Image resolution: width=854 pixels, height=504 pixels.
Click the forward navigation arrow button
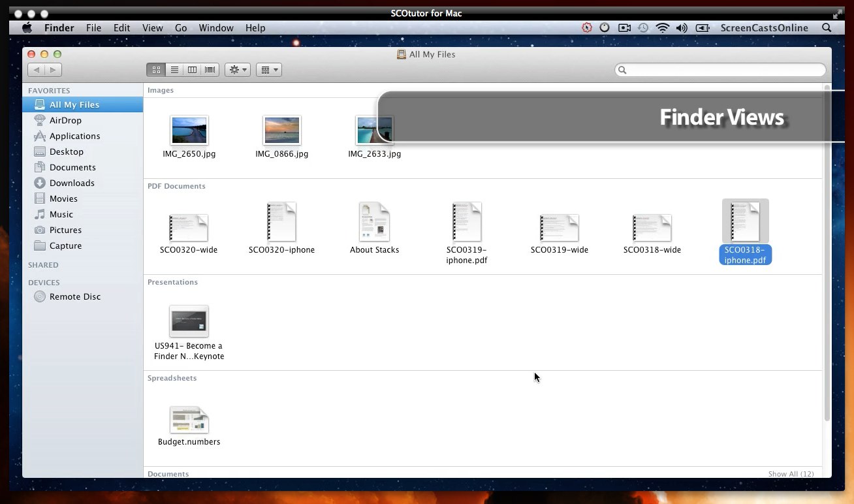click(x=53, y=70)
